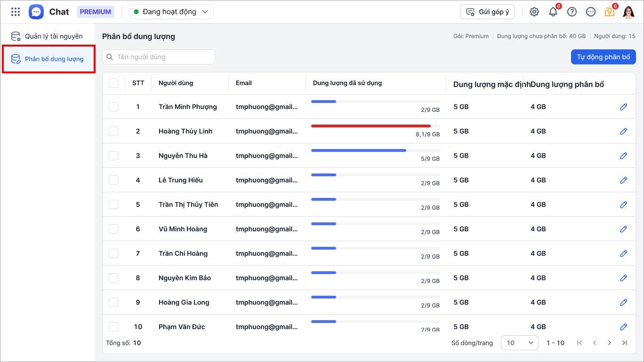This screenshot has width=644, height=362.
Task: Click the Tự động phân bổ button
Action: tap(603, 57)
